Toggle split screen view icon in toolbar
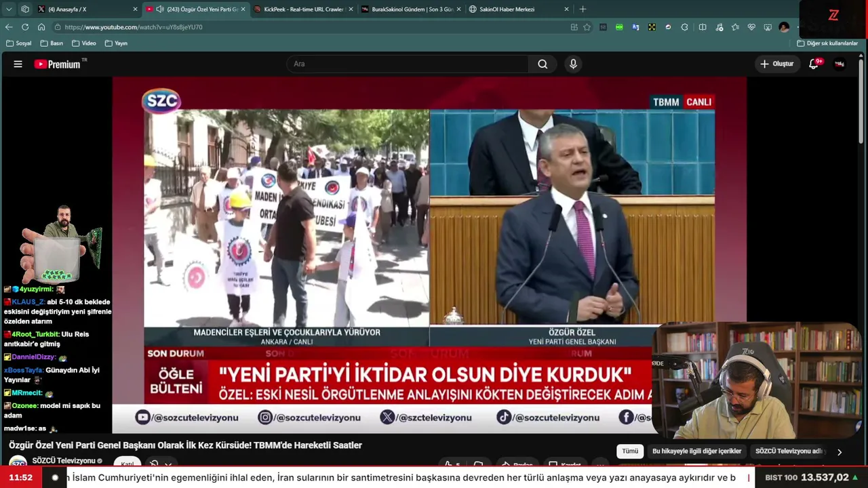Viewport: 868px width, 488px height. pyautogui.click(x=703, y=27)
